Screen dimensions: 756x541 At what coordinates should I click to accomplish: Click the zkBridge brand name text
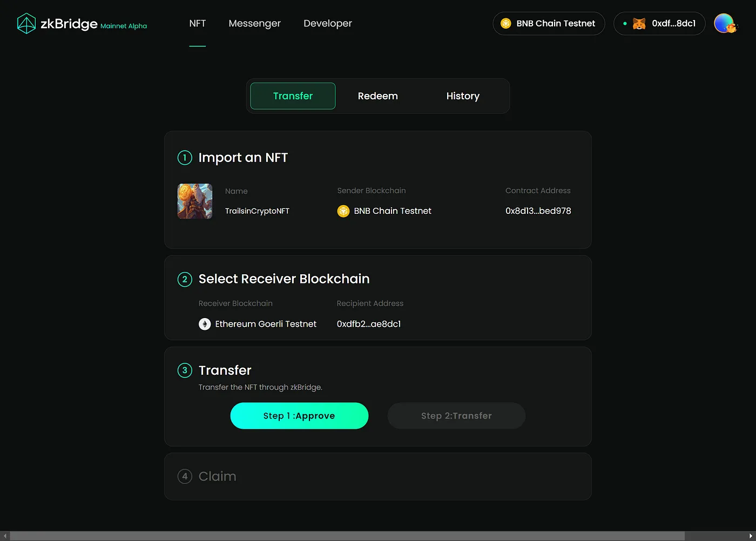[x=69, y=24]
